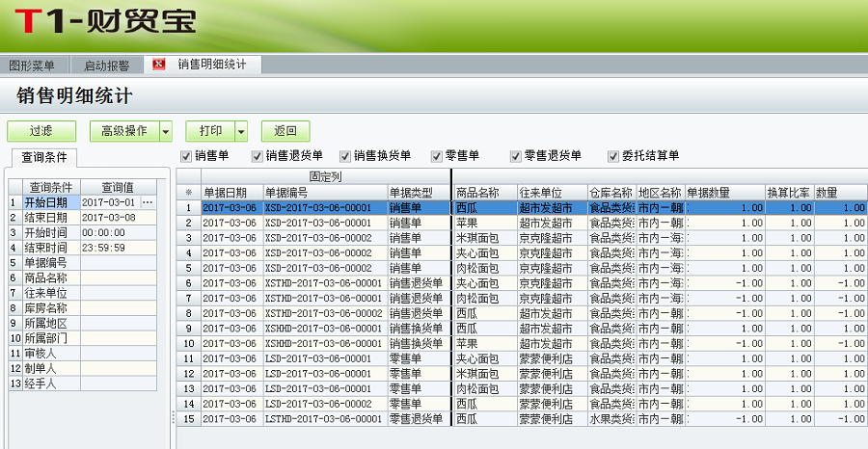Select row 14 cell LSD-2017-03-06-00002
Screen dimensions: 868x449
(x=326, y=404)
